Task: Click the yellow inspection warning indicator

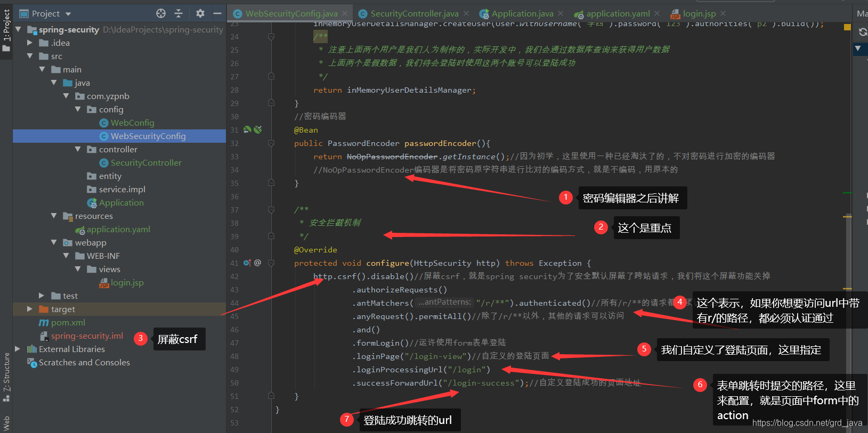Action: (x=847, y=27)
